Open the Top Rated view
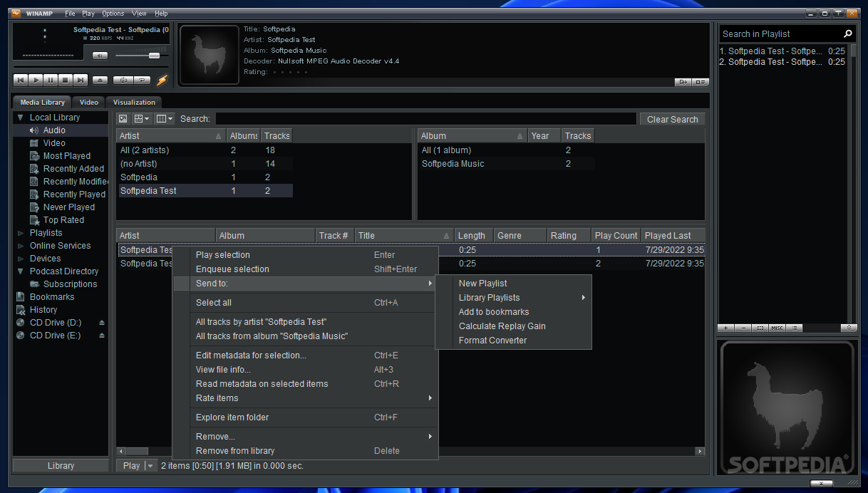 point(63,220)
